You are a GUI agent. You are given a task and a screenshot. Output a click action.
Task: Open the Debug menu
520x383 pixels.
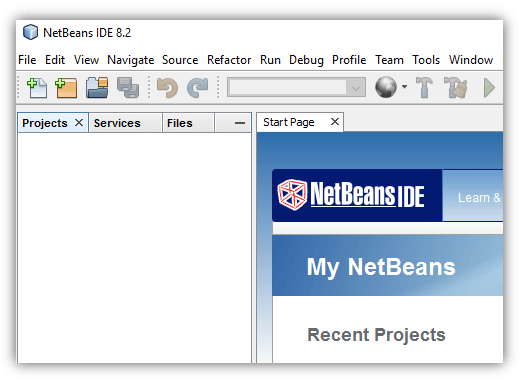306,60
